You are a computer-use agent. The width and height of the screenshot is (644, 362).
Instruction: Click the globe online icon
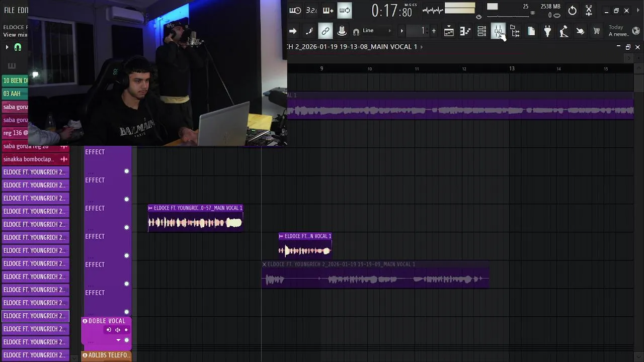point(636,31)
